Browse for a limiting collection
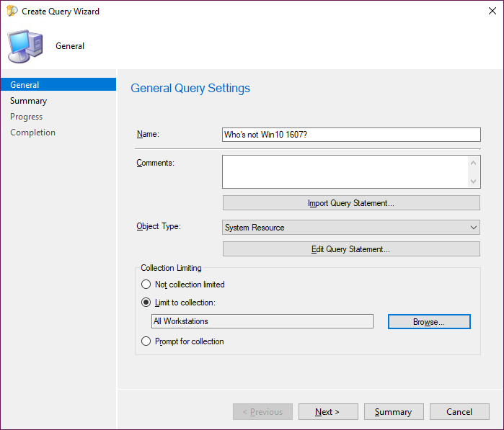This screenshot has width=504, height=430. pos(429,322)
